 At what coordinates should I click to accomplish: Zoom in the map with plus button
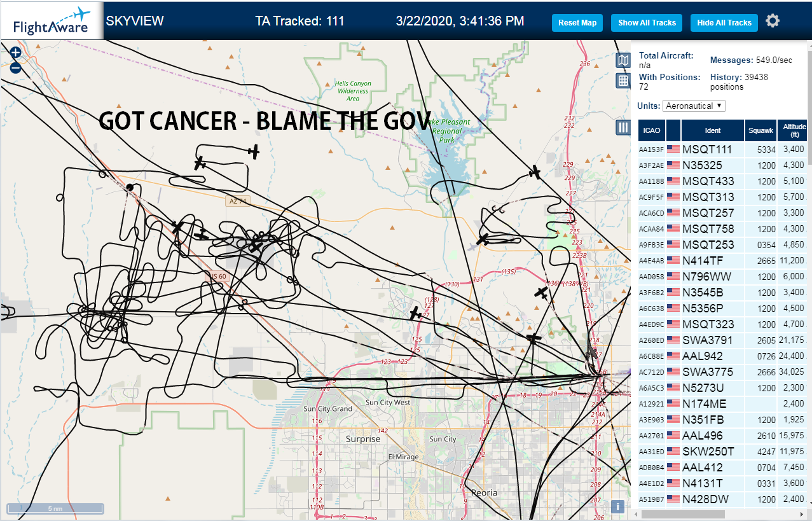pyautogui.click(x=16, y=53)
